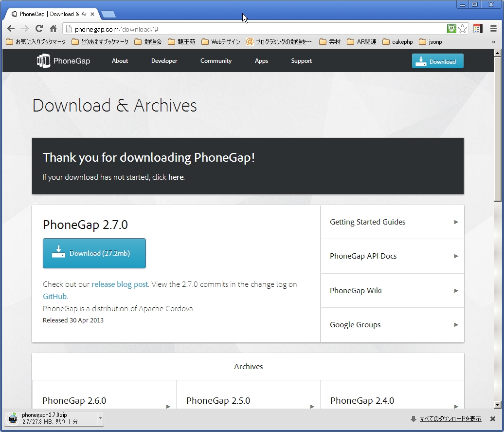Open the green W extension icon
Image resolution: width=504 pixels, height=432 pixels.
451,29
